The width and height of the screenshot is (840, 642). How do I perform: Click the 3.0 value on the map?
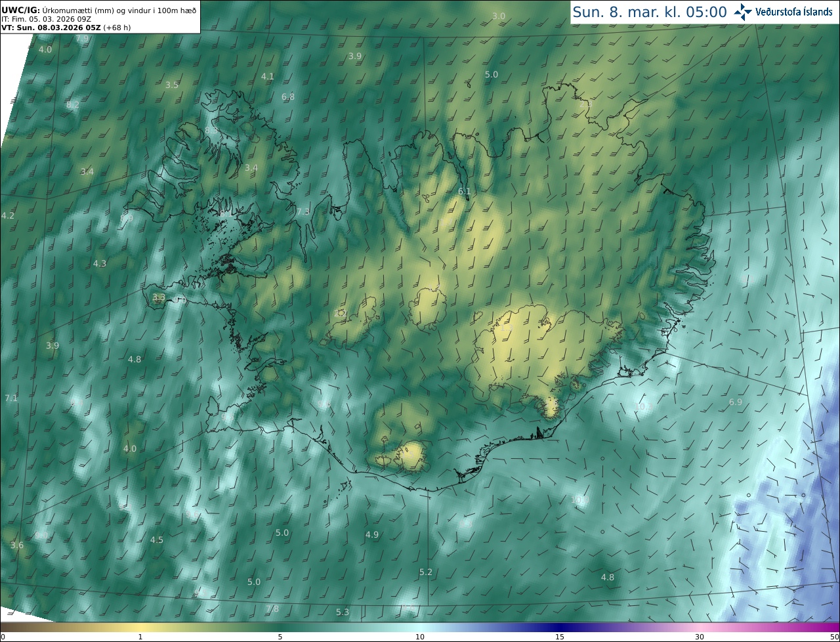coord(499,16)
